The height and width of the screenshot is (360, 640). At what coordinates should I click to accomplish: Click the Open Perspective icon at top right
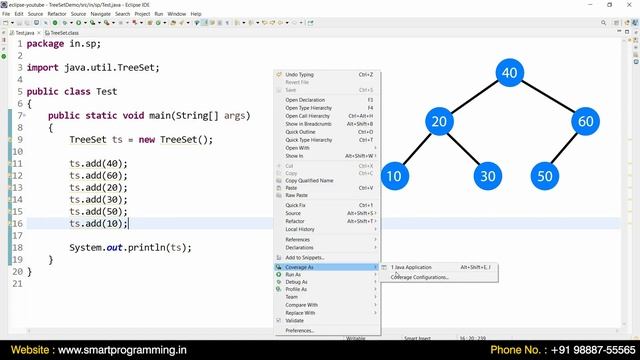[617, 23]
